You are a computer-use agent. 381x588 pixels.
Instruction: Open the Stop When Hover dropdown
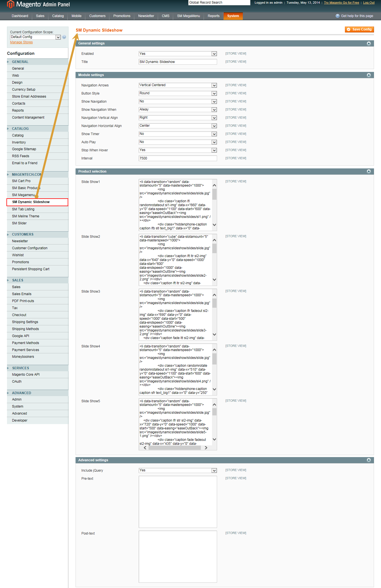(x=178, y=150)
